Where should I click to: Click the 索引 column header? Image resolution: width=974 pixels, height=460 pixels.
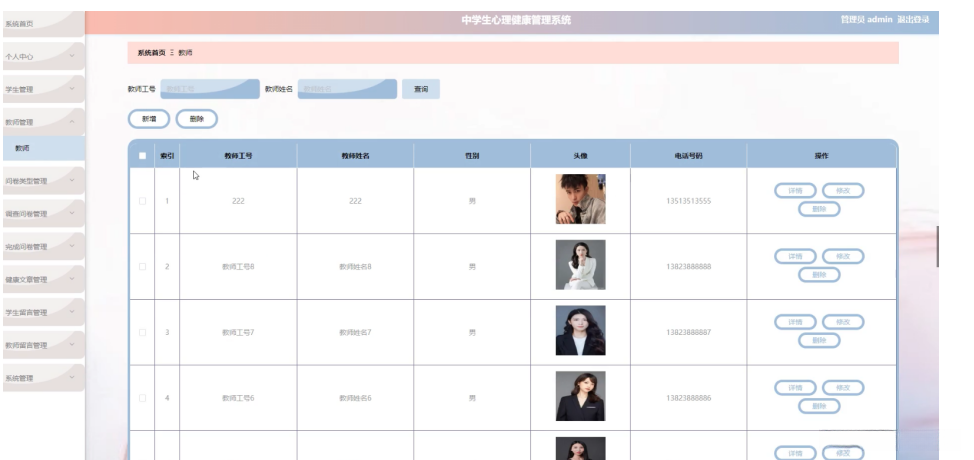tap(167, 156)
